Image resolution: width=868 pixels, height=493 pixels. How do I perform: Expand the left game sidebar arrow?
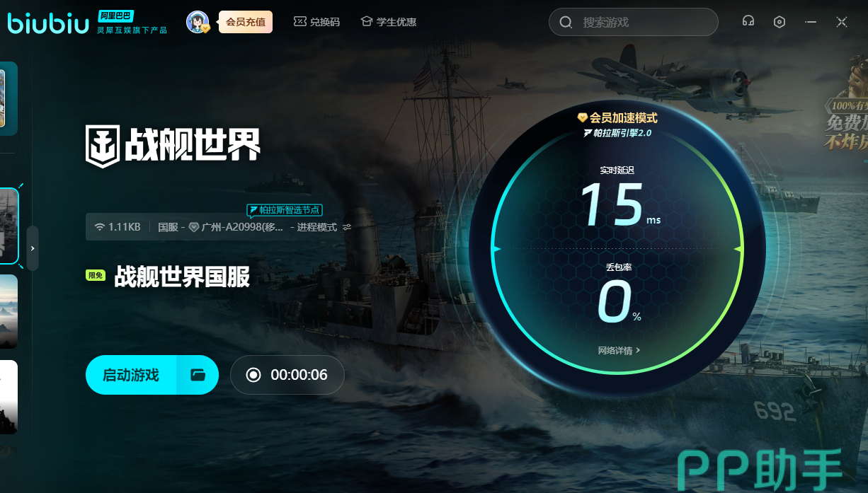click(x=33, y=248)
